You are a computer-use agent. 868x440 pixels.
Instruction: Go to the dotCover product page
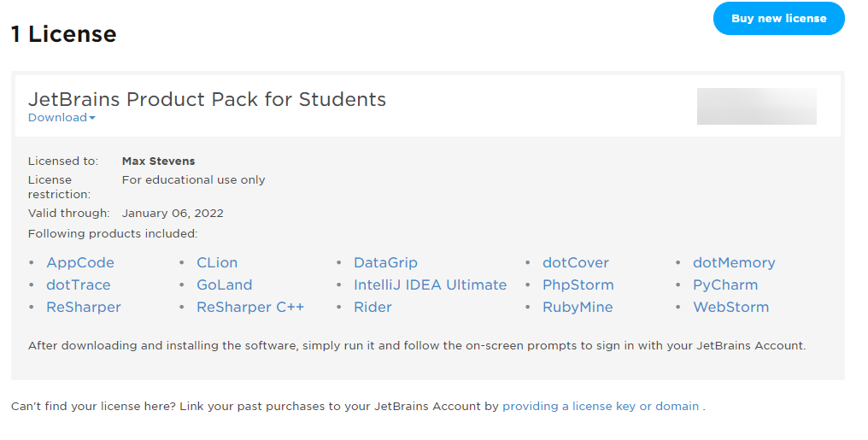(576, 263)
